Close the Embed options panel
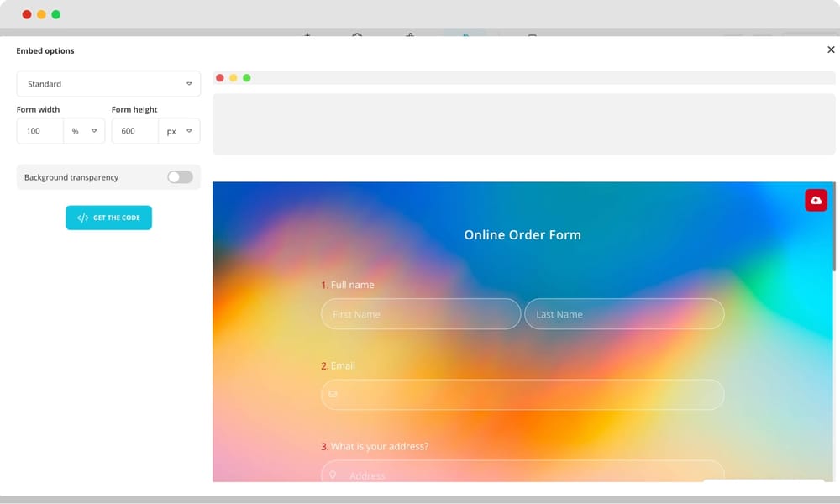Viewport: 840px width, 504px height. click(x=831, y=50)
